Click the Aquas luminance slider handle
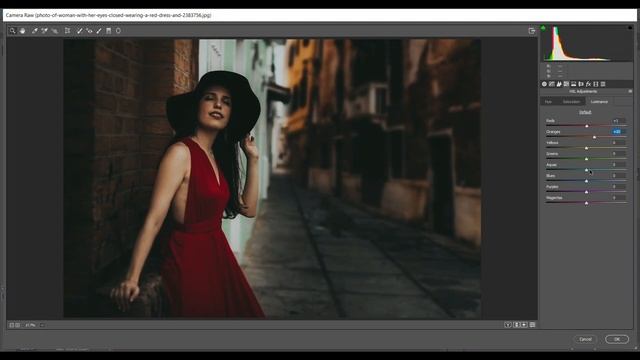Image resolution: width=640 pixels, height=360 pixels. [x=587, y=170]
